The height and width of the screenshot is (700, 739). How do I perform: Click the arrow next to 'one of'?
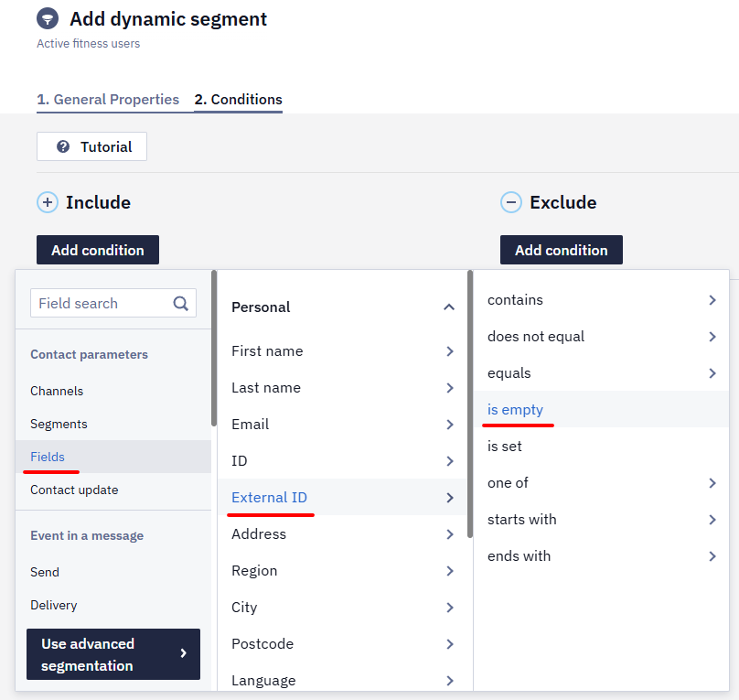712,483
